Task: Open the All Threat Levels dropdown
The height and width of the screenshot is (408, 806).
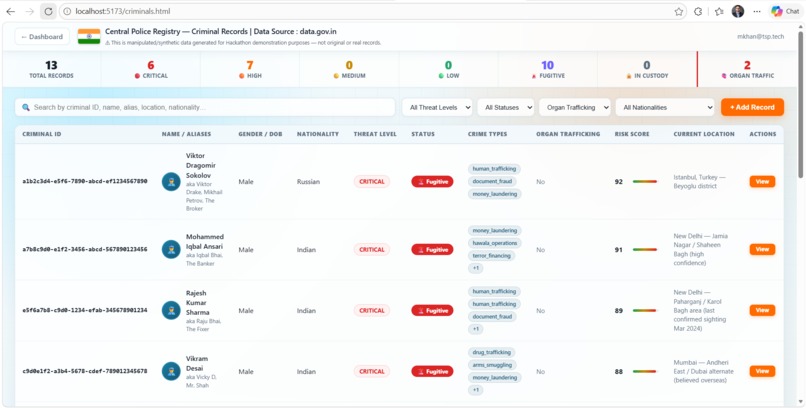Action: pos(437,107)
